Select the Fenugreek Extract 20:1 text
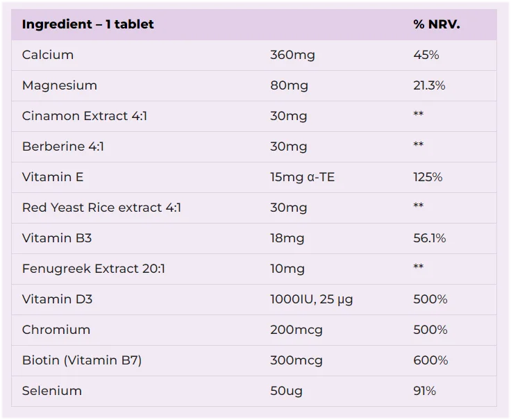 pyautogui.click(x=94, y=269)
